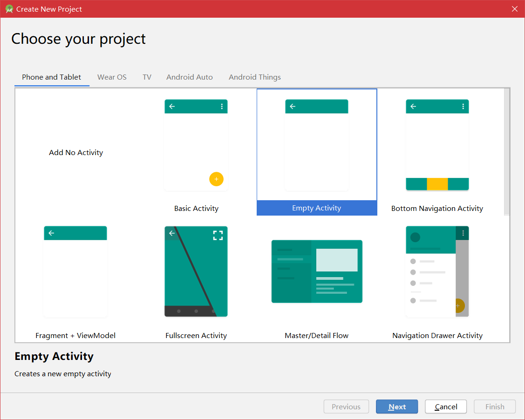The height and width of the screenshot is (420, 525).
Task: Click the Next button
Action: 397,406
